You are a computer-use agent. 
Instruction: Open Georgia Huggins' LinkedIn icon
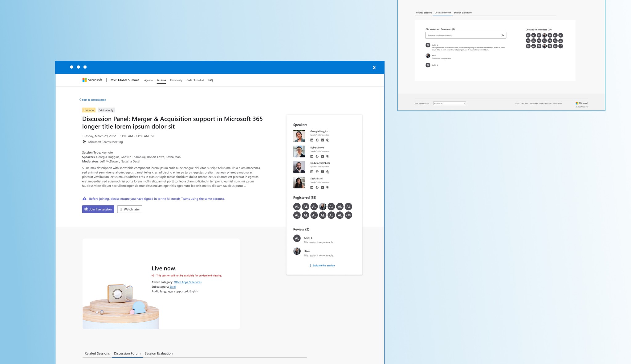tap(311, 140)
